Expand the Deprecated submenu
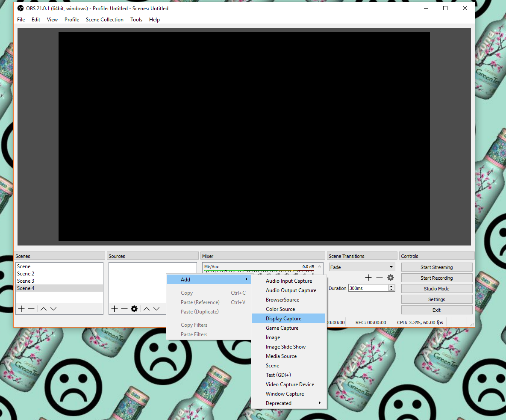Image resolution: width=506 pixels, height=420 pixels. tap(289, 403)
